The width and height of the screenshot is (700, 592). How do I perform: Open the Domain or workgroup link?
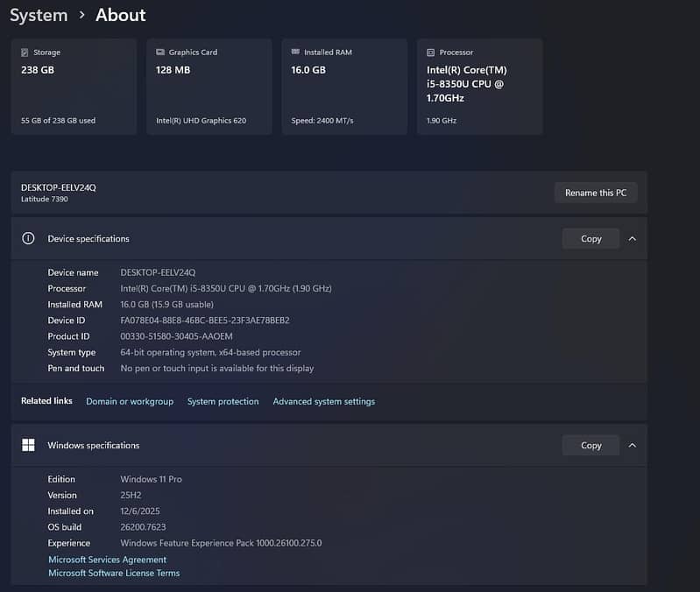click(x=130, y=401)
